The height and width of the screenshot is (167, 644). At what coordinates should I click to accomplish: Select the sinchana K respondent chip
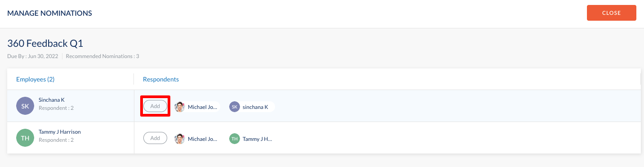pos(251,107)
